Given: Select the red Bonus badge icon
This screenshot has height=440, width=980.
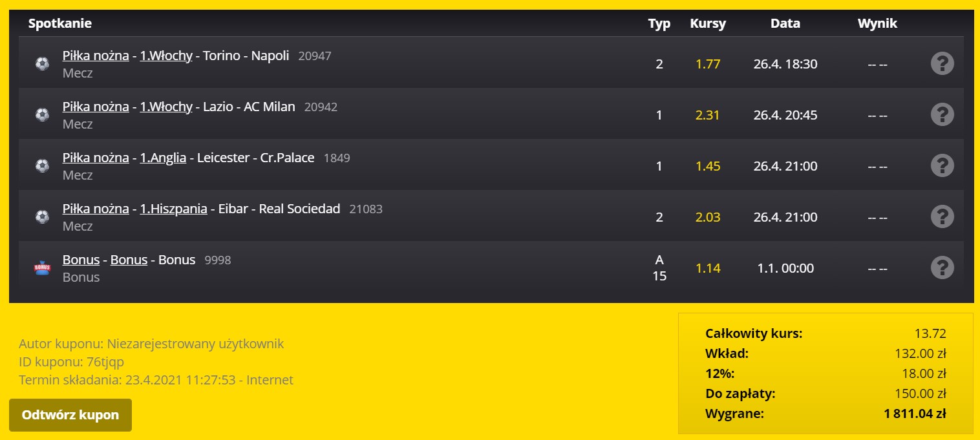Looking at the screenshot, I should [42, 267].
